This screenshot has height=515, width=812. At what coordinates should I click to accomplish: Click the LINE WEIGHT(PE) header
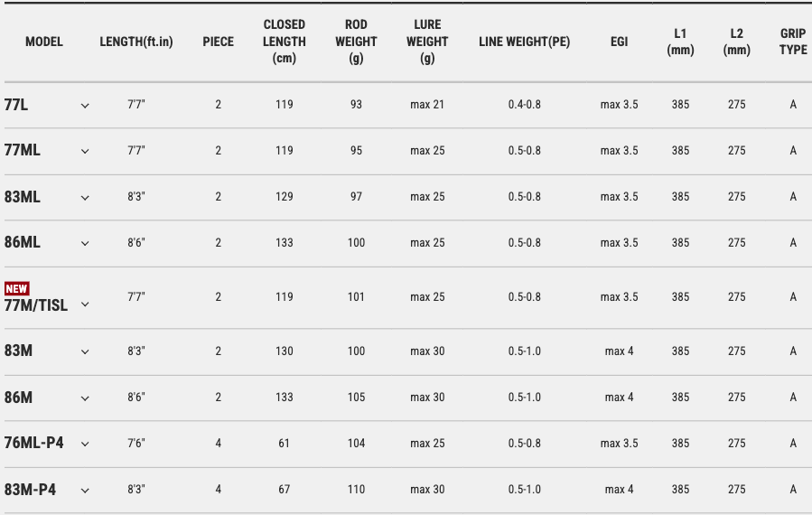point(524,42)
